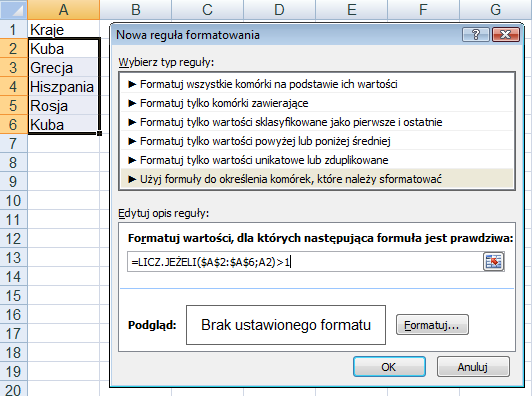The height and width of the screenshot is (396, 532).
Task: Click inside the LICZ.JEŻELI formula input field
Action: [x=305, y=262]
